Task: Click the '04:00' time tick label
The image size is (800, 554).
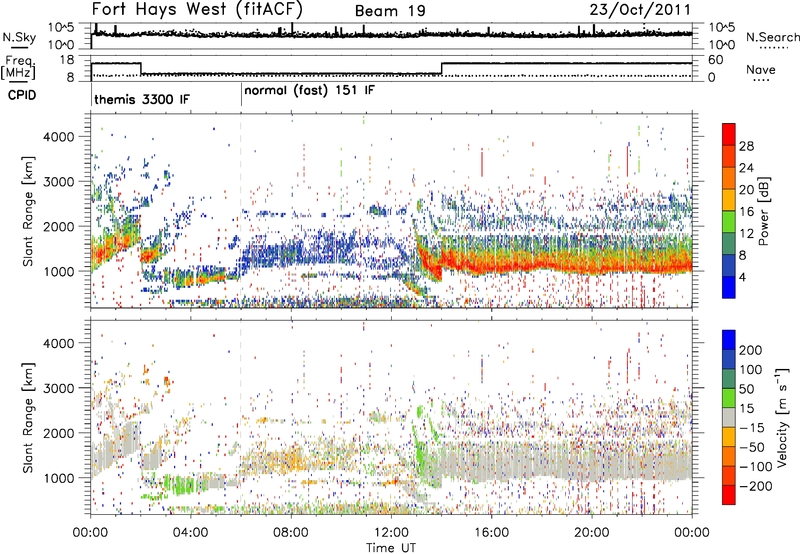Action: coord(190,533)
